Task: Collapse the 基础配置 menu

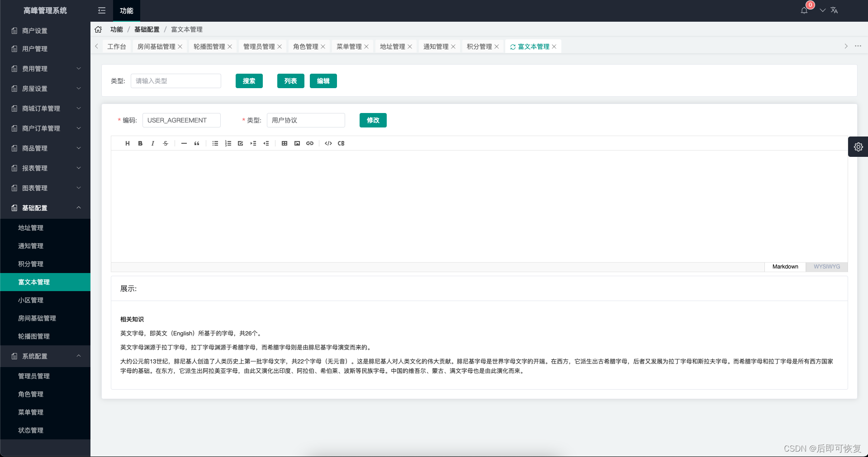Action: tap(45, 208)
